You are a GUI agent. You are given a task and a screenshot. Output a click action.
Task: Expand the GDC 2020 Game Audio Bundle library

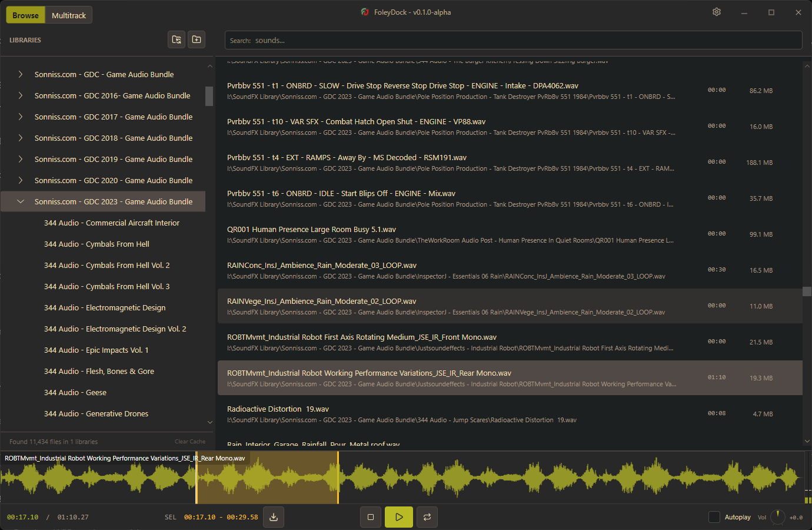point(21,180)
